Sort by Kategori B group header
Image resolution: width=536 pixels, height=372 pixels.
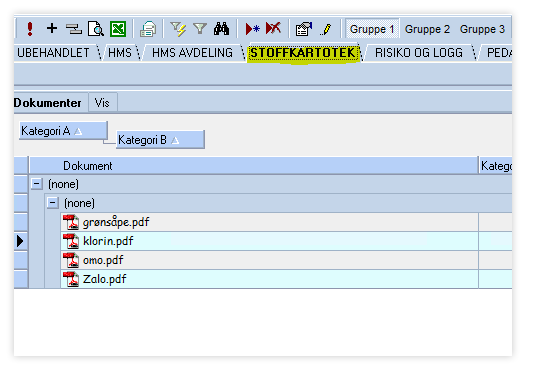(160, 140)
